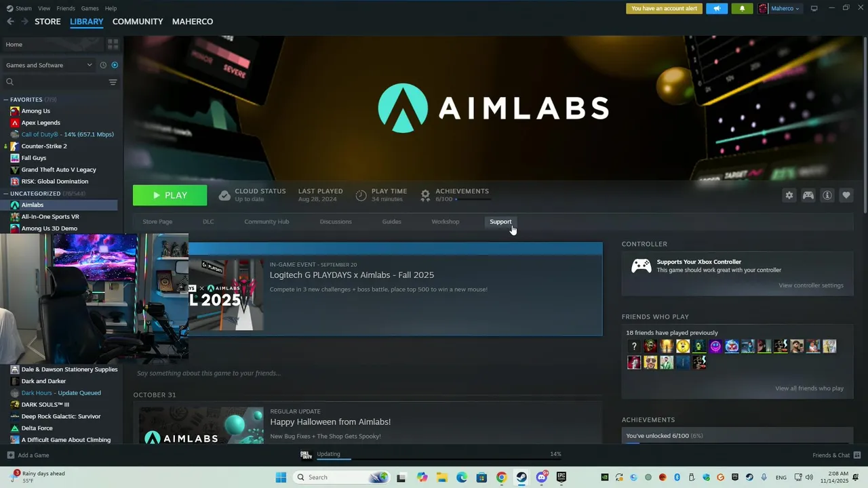Open the Help menu

(x=111, y=8)
